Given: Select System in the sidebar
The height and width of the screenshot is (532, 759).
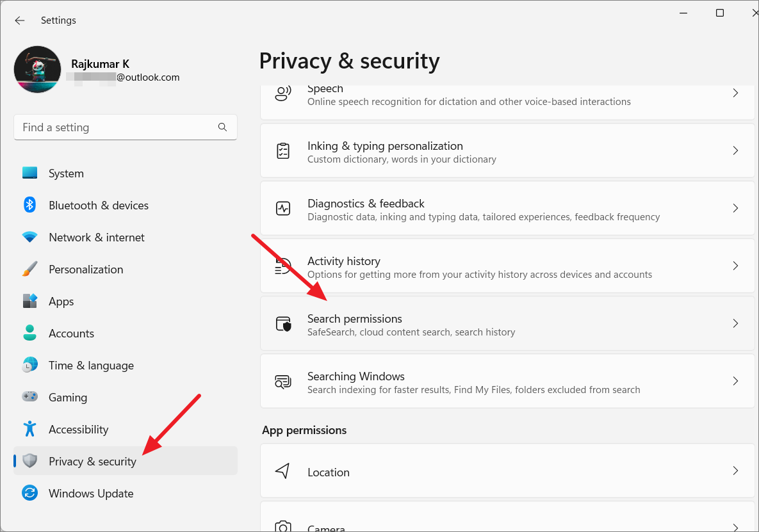Looking at the screenshot, I should (x=66, y=173).
